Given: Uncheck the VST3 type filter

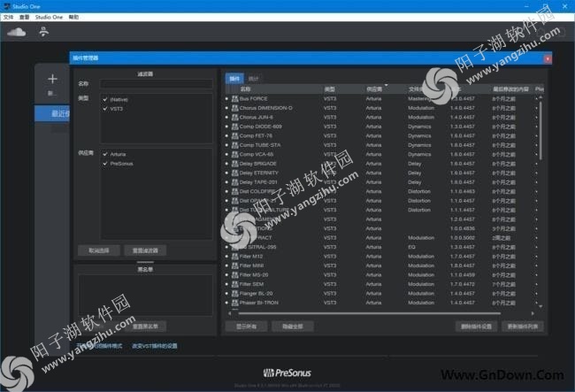Looking at the screenshot, I should [105, 109].
